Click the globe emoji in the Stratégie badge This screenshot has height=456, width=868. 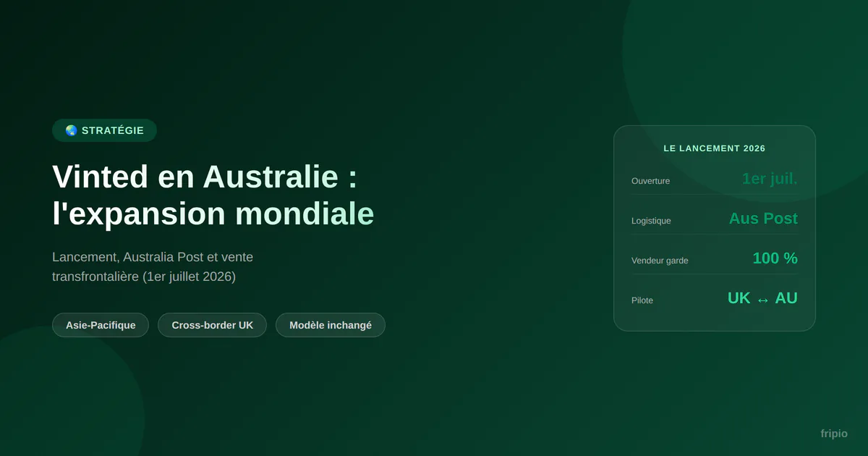(x=71, y=130)
